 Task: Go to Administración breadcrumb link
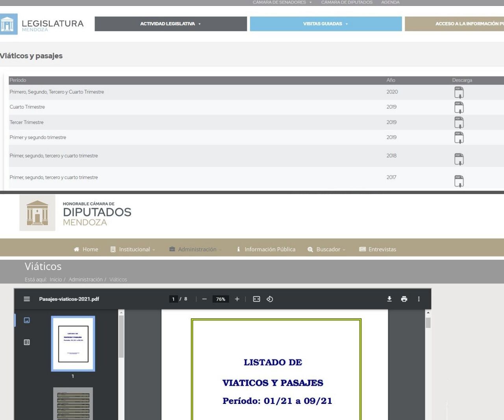pyautogui.click(x=85, y=279)
